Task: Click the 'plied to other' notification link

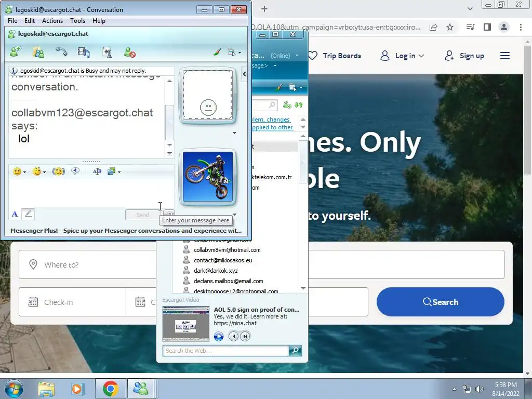Action: point(272,127)
